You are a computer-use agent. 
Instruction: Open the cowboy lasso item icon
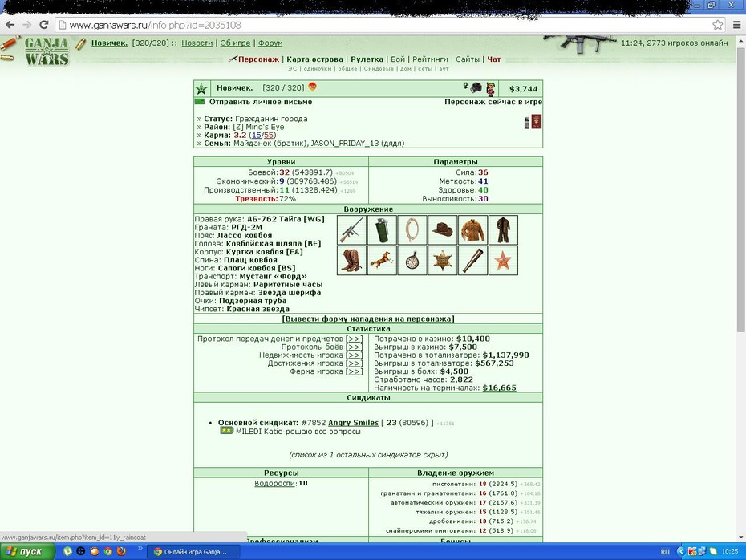click(412, 229)
